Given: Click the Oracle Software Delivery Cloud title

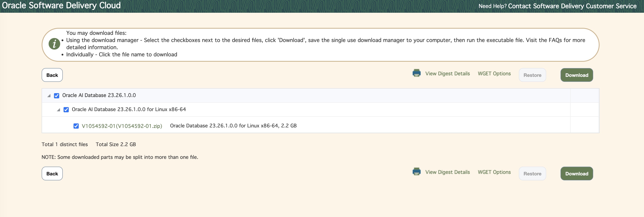Looking at the screenshot, I should pyautogui.click(x=61, y=6).
